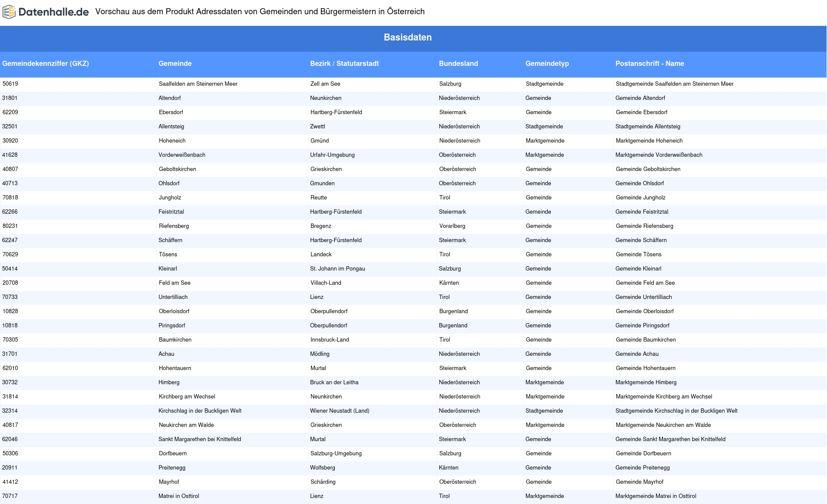
Task: Click the Gmünd district cell
Action: point(372,141)
